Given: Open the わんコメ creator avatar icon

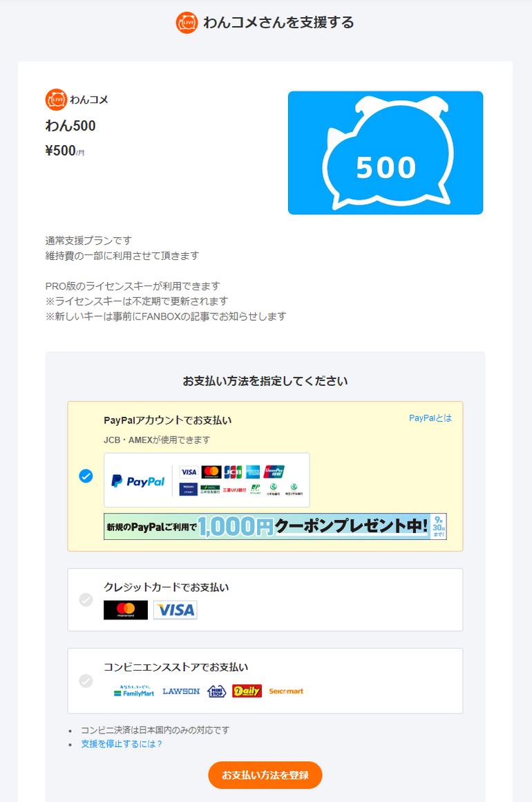Looking at the screenshot, I should tap(56, 100).
